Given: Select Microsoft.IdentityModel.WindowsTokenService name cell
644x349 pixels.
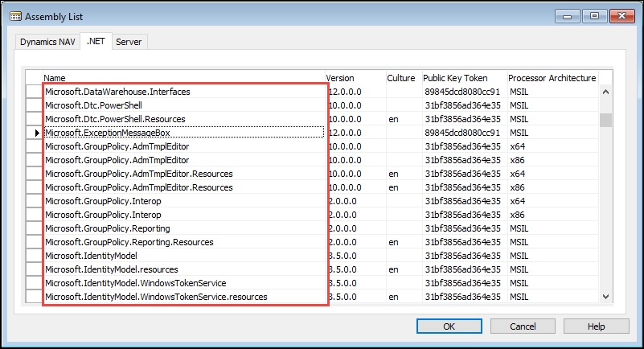Looking at the screenshot, I should [184, 283].
